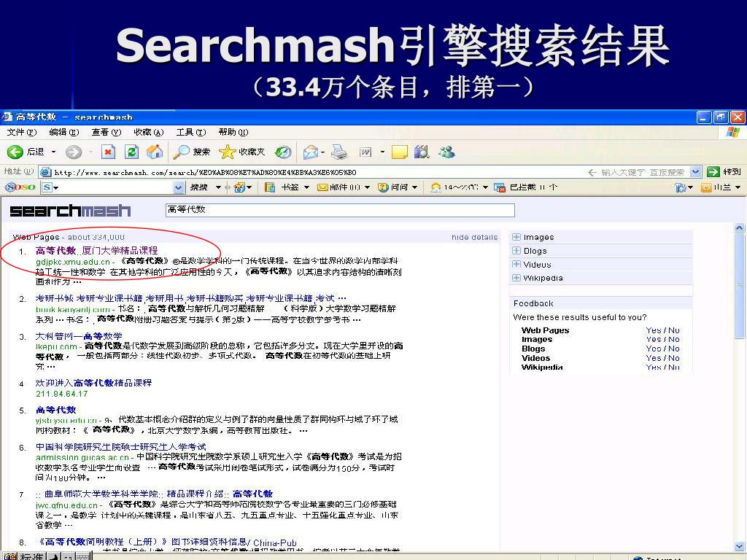
Task: Click the yellow note toolbar icon
Action: coord(399,152)
